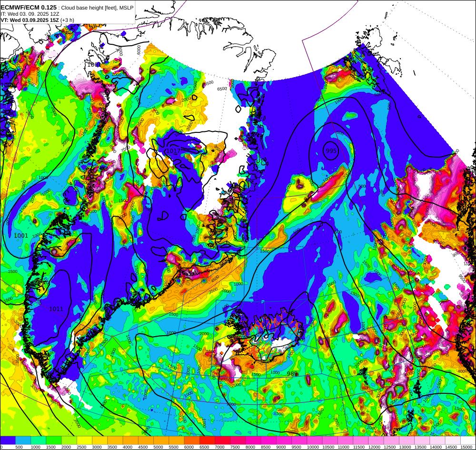Viewport: 476px width, 450px height.
Task: Click the 5000 label in the legend
Action: [158, 447]
